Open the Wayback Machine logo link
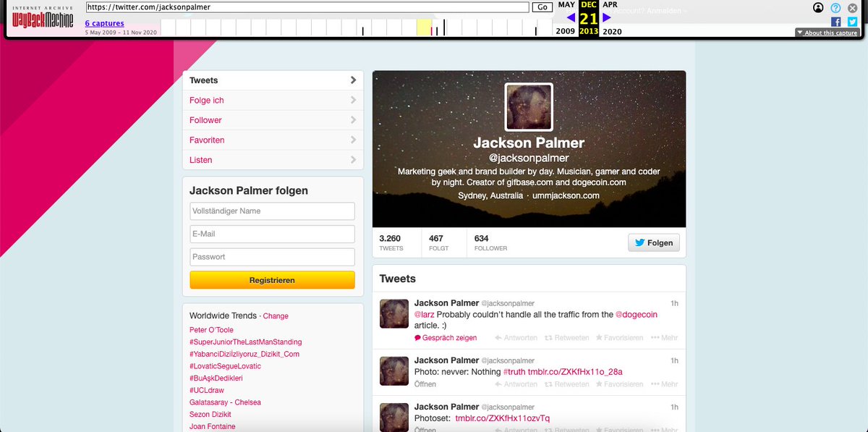Viewport: 868px width, 432px height. click(x=43, y=16)
